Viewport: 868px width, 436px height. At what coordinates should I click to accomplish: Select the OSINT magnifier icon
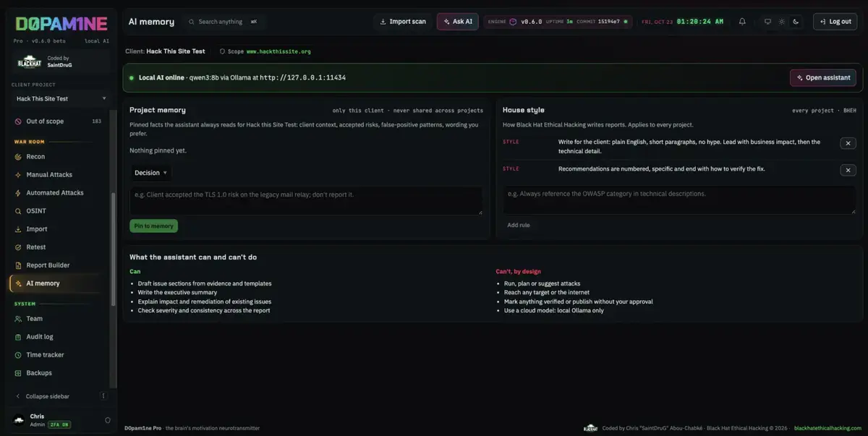click(19, 210)
